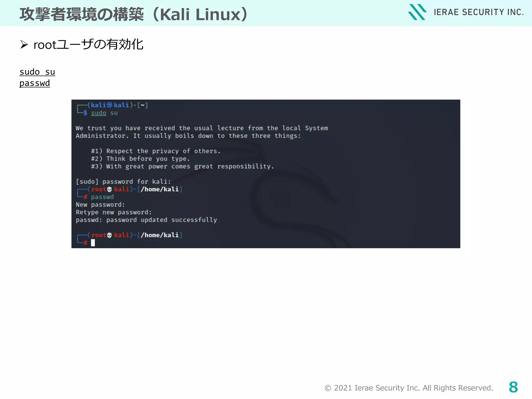Image resolution: width=532 pixels, height=399 pixels.
Task: Click the underlined 'sudo su' command text
Action: 37,72
